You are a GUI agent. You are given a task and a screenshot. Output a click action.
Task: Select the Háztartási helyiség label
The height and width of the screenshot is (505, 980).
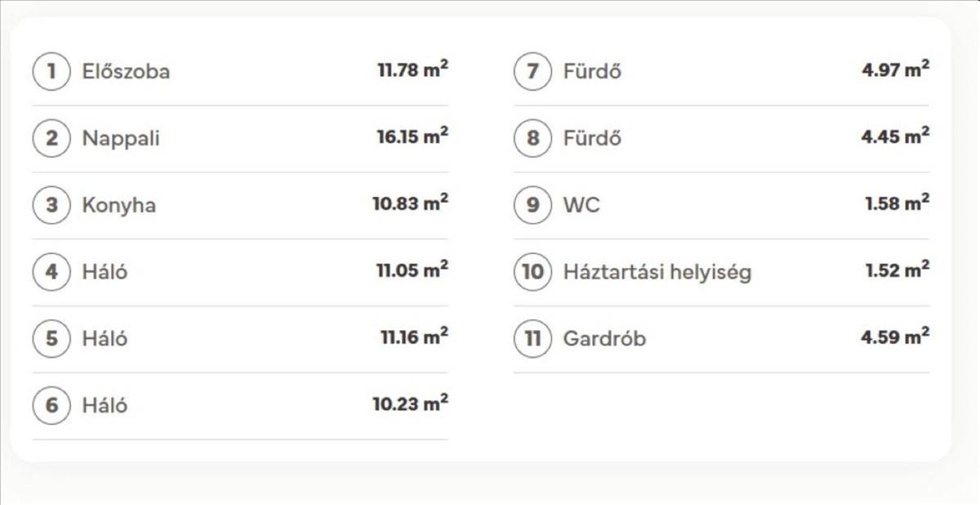point(657,272)
